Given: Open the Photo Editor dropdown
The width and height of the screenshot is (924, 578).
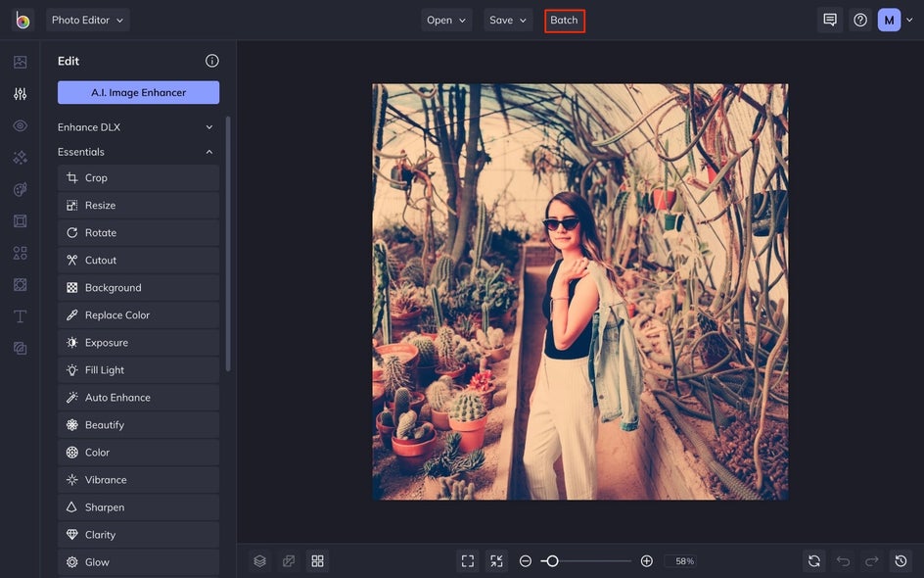Looking at the screenshot, I should click(x=87, y=20).
